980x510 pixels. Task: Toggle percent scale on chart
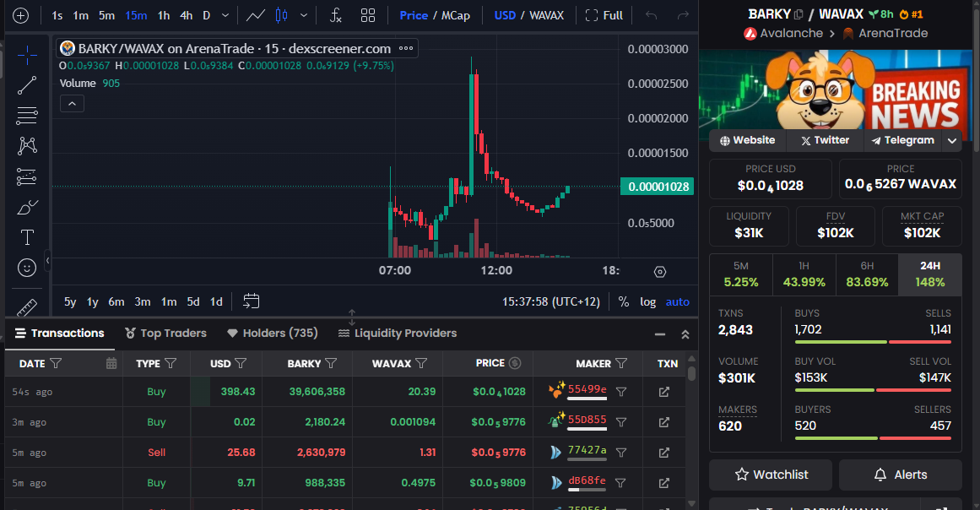(x=624, y=301)
